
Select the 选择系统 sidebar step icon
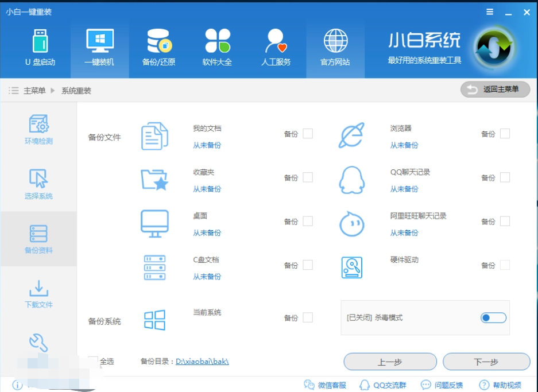point(38,178)
